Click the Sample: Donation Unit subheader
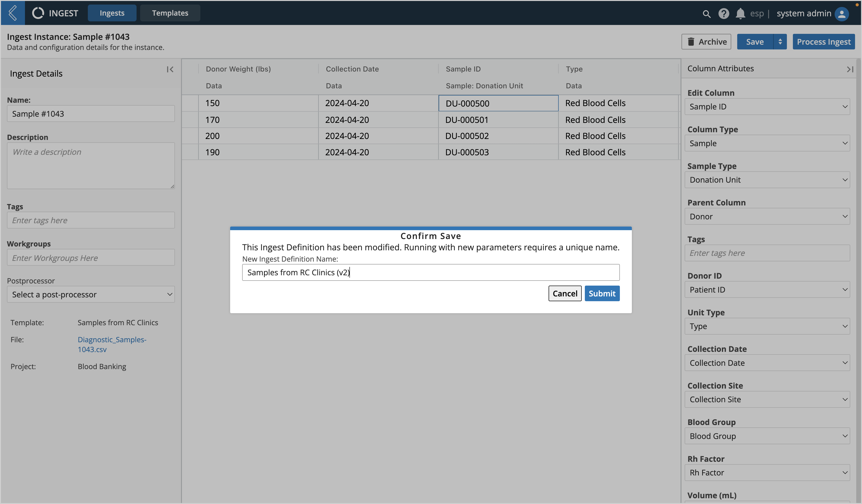Viewport: 862px width, 504px height. (484, 86)
